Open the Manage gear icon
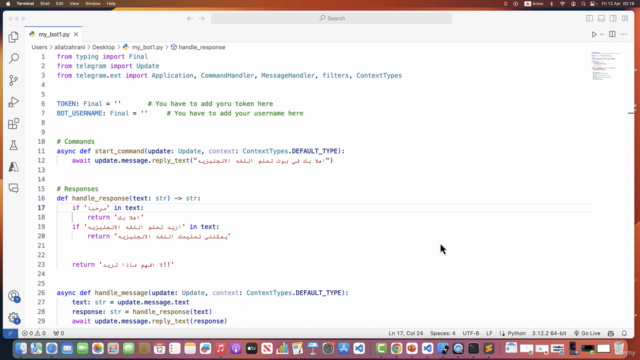 pyautogui.click(x=13, y=317)
